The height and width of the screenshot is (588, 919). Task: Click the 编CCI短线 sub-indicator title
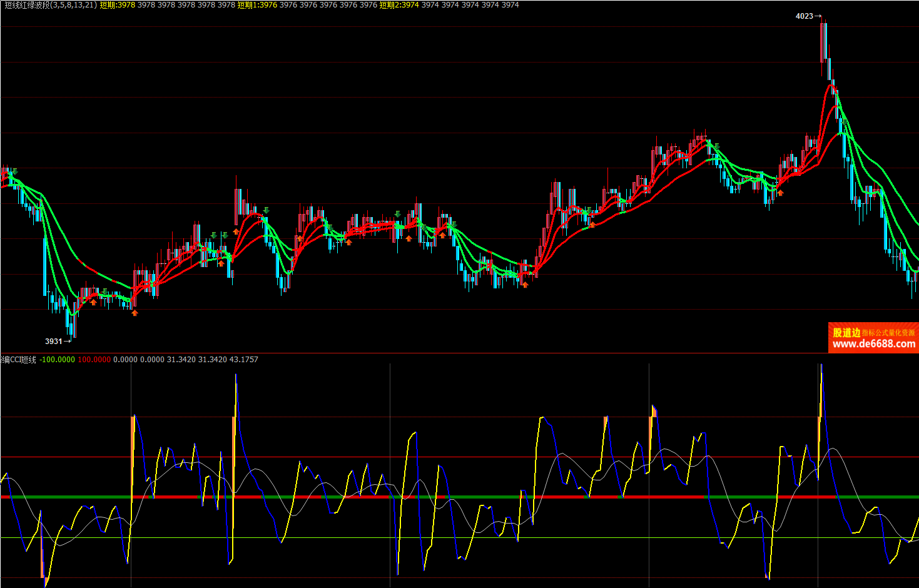(x=19, y=360)
